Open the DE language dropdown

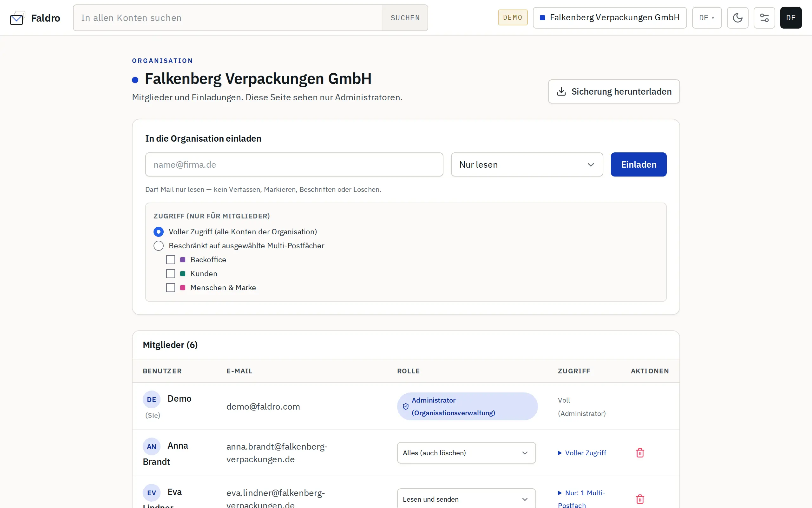click(707, 18)
